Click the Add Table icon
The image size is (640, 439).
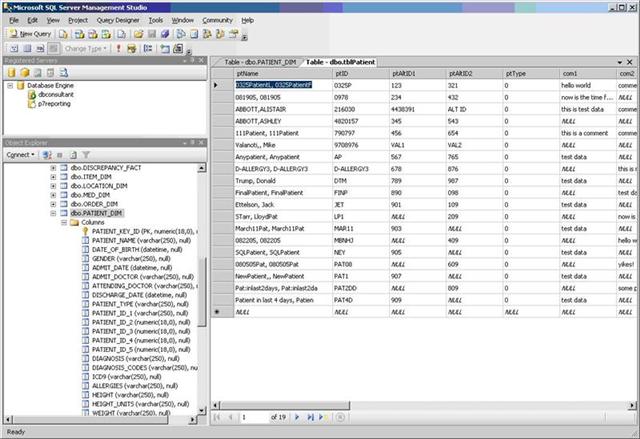[x=165, y=49]
